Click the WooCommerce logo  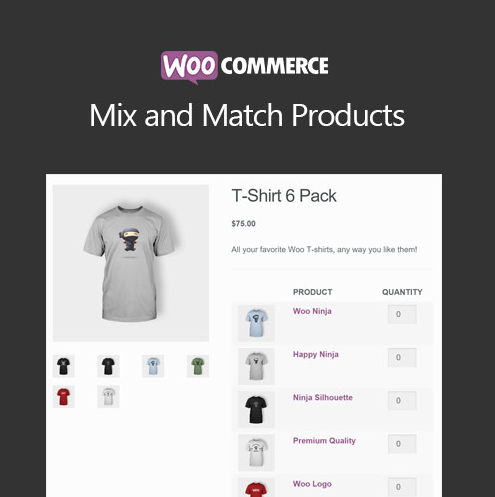pos(245,67)
